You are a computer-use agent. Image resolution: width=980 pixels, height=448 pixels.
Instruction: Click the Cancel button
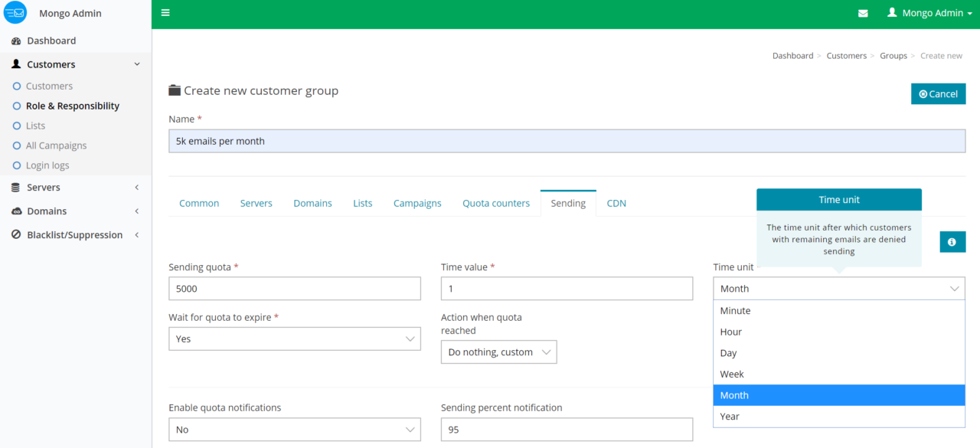point(938,93)
